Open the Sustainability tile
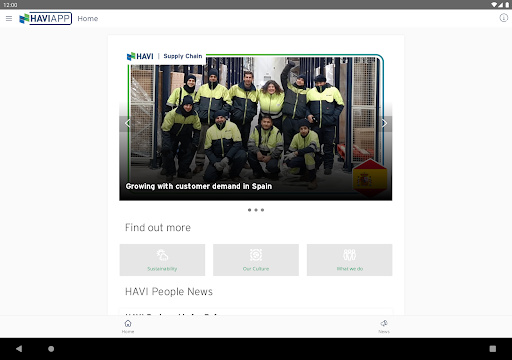The height and width of the screenshot is (360, 512). (x=162, y=260)
